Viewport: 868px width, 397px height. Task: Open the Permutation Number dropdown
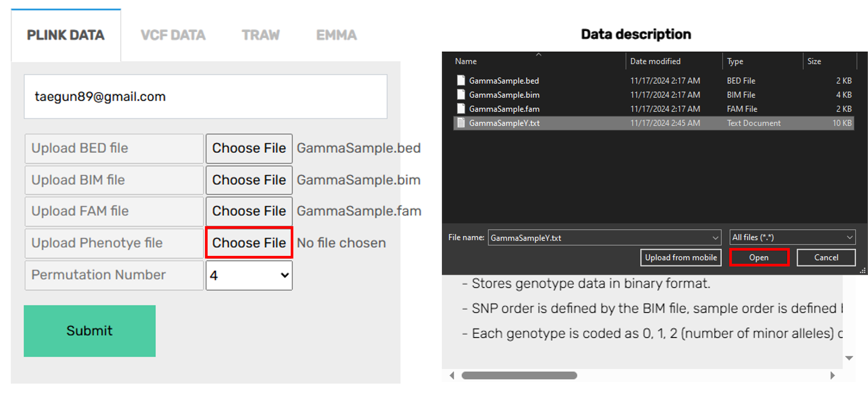pos(249,275)
